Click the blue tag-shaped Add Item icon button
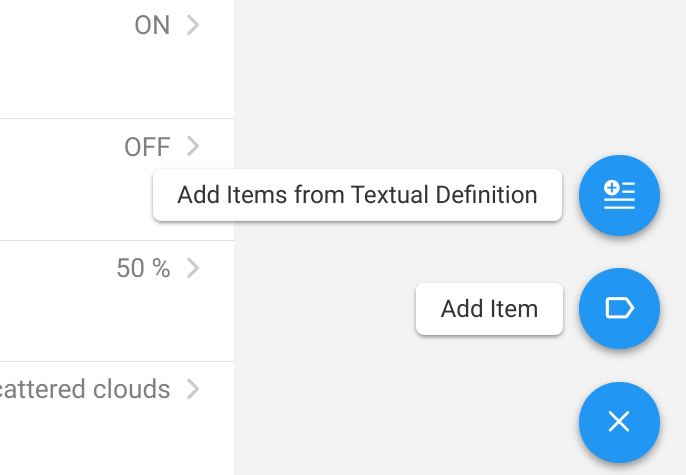 [619, 309]
